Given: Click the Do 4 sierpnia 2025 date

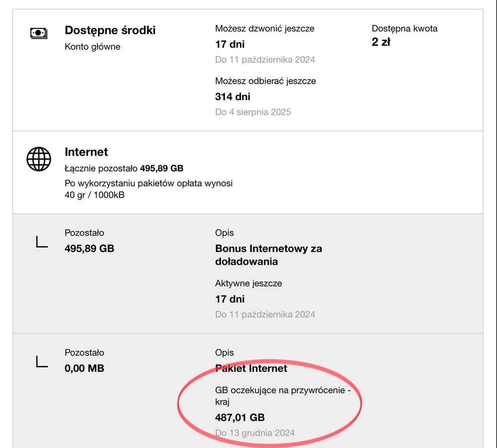Looking at the screenshot, I should click(253, 112).
